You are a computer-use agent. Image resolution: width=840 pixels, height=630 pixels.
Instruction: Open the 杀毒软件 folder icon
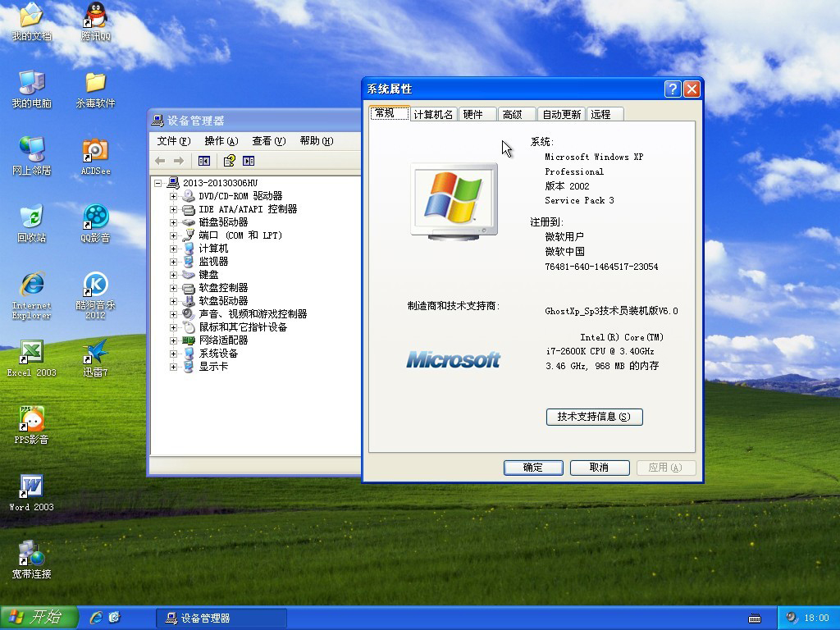pyautogui.click(x=95, y=89)
